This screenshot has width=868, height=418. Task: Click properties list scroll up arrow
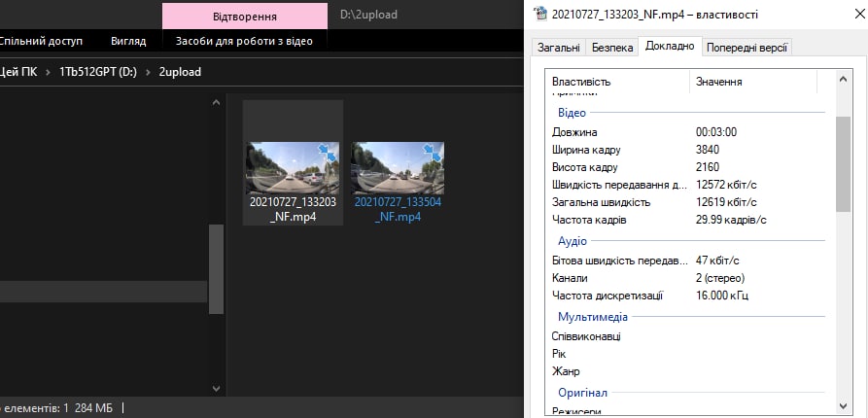(x=843, y=79)
